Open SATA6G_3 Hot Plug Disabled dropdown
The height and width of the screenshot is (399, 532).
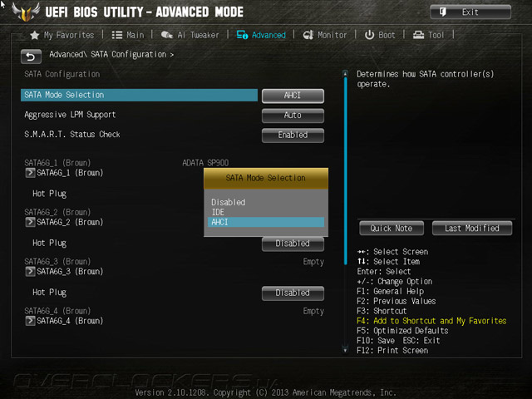pos(293,293)
